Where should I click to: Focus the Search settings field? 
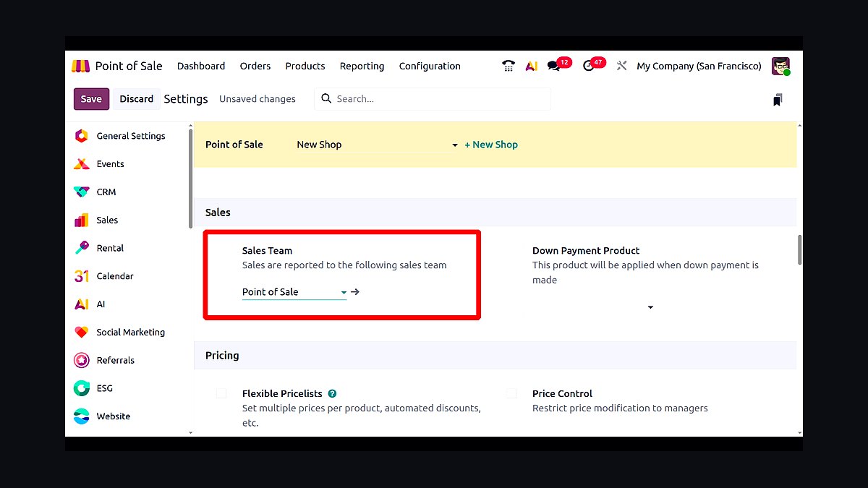tap(433, 99)
